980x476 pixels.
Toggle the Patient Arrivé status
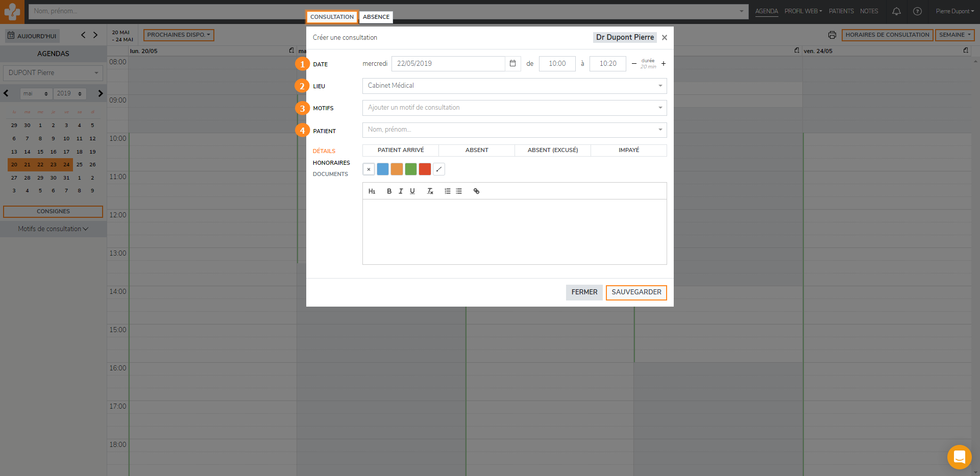pos(401,151)
